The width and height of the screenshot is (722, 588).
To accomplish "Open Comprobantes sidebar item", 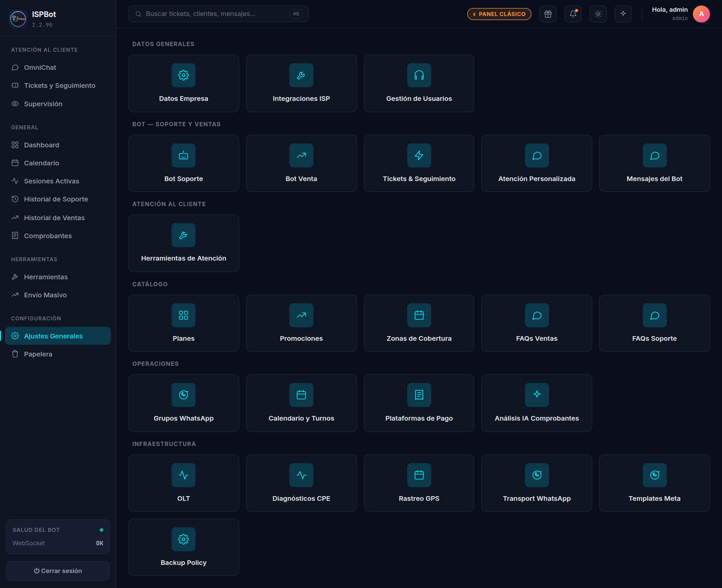I will (x=58, y=236).
